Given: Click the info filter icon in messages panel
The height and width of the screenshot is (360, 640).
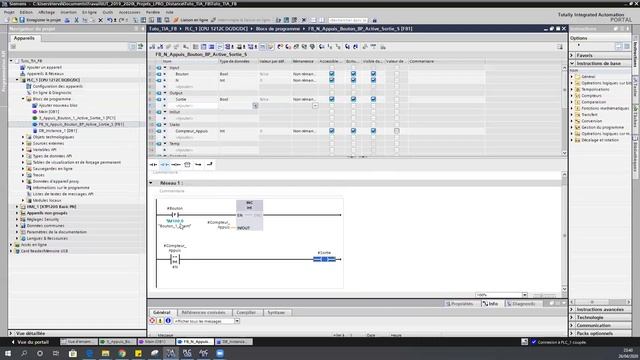Looking at the screenshot, I should click(x=168, y=321).
